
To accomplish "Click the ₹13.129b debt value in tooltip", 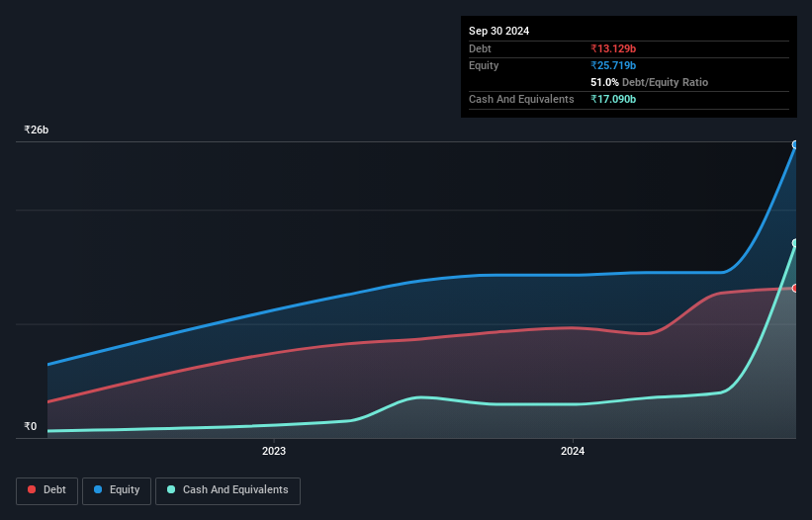I will (x=613, y=48).
